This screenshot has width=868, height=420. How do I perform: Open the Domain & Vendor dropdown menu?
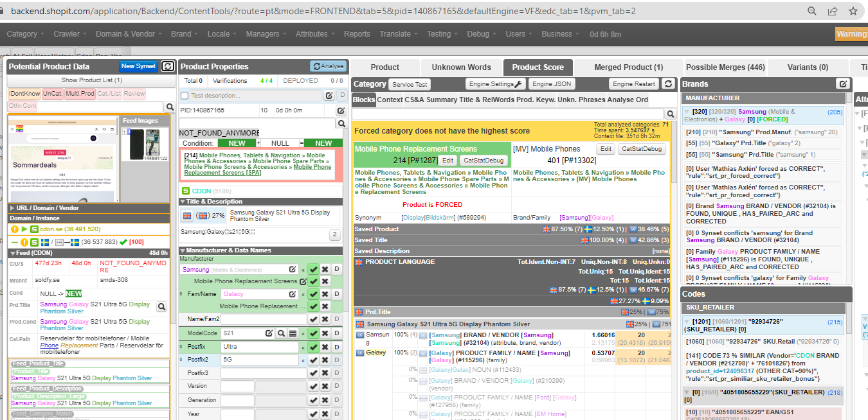click(129, 34)
